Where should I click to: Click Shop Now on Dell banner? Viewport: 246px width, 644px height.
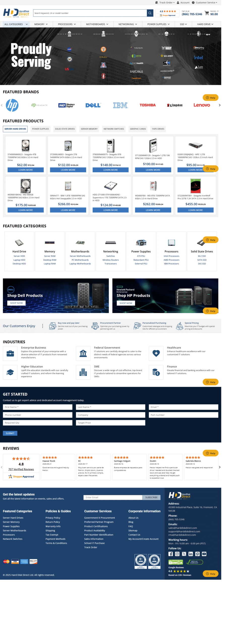(16, 303)
